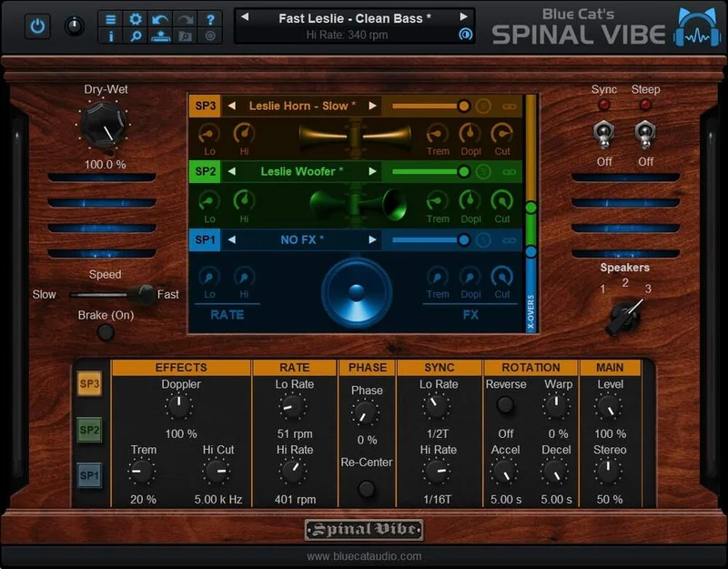Click the Hi Rate 401 rpm knob
This screenshot has width=728, height=569.
point(292,471)
